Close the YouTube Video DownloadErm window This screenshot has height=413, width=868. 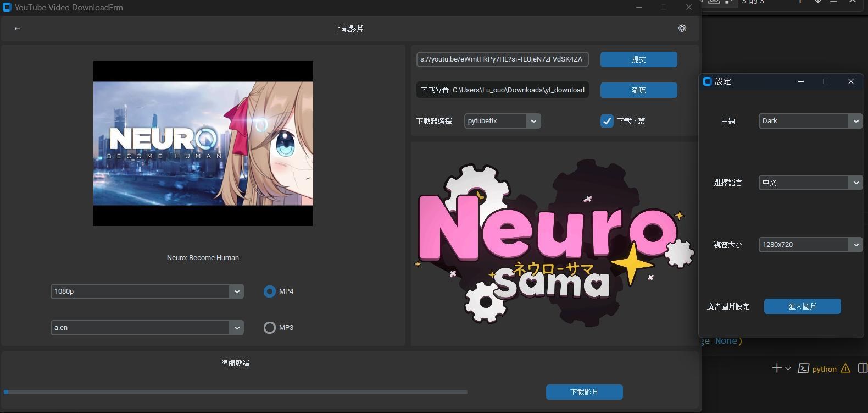pos(688,7)
